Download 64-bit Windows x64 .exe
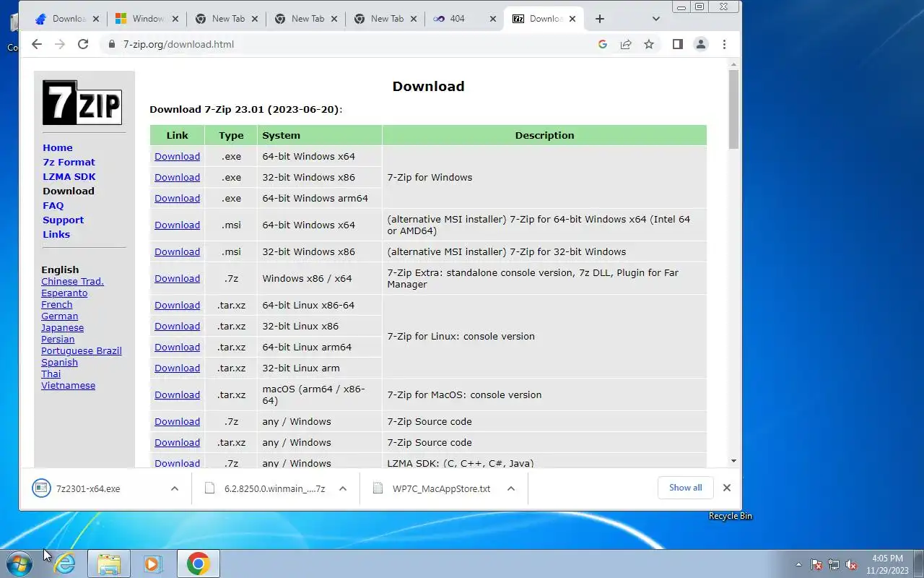This screenshot has height=578, width=924. 177,156
